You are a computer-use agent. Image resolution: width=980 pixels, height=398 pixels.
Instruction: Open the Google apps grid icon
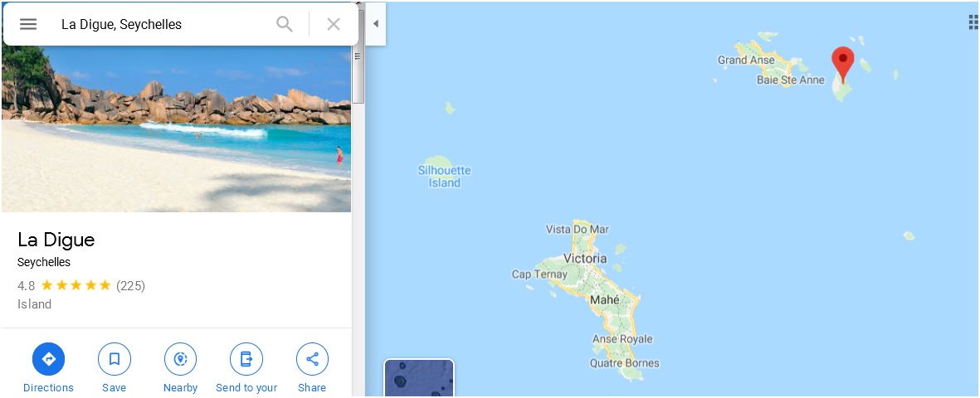pyautogui.click(x=973, y=23)
